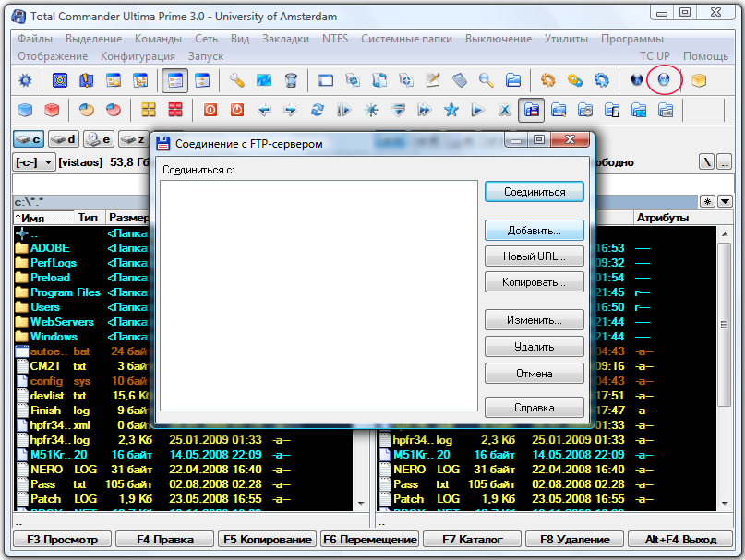Viewport: 745px width, 560px height.
Task: Click the yellow four-squares grid icon
Action: pyautogui.click(x=149, y=110)
